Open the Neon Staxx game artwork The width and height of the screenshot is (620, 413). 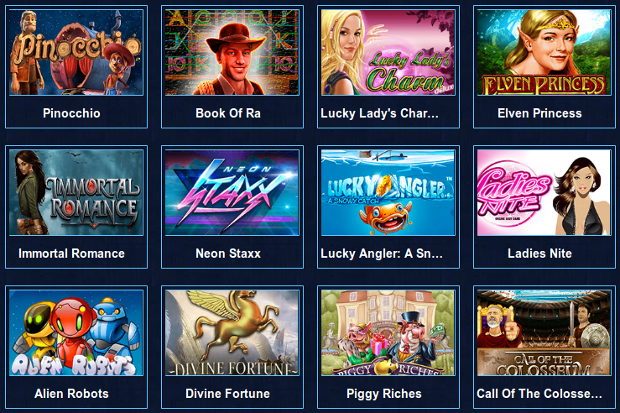coord(232,193)
